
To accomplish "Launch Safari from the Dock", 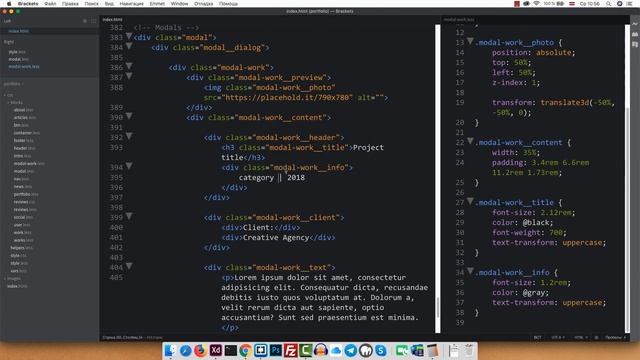I will coord(185,350).
